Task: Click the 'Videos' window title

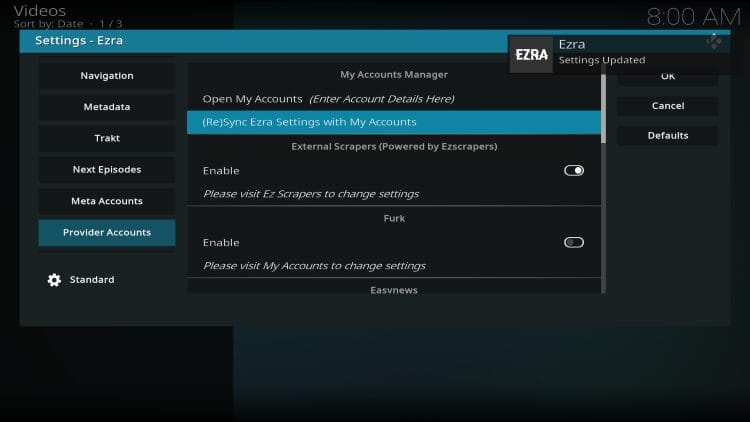Action: (40, 11)
